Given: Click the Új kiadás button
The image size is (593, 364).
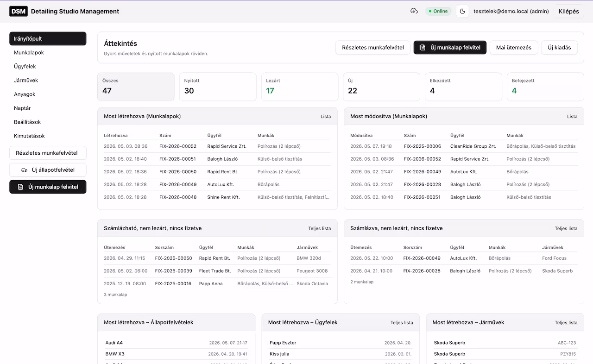Looking at the screenshot, I should pyautogui.click(x=559, y=47).
